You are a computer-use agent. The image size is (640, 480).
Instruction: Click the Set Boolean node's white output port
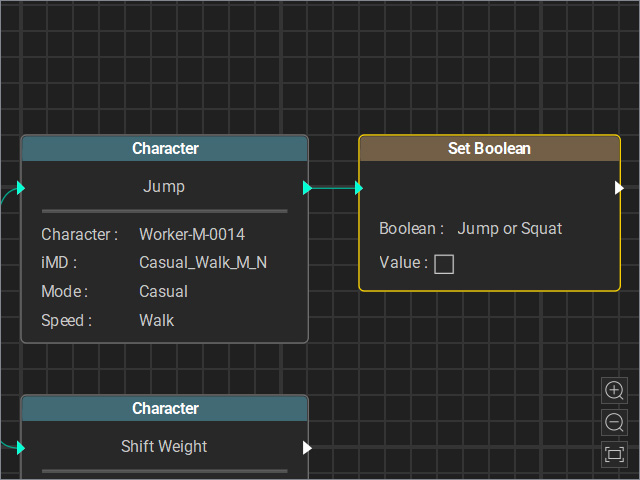pos(619,188)
